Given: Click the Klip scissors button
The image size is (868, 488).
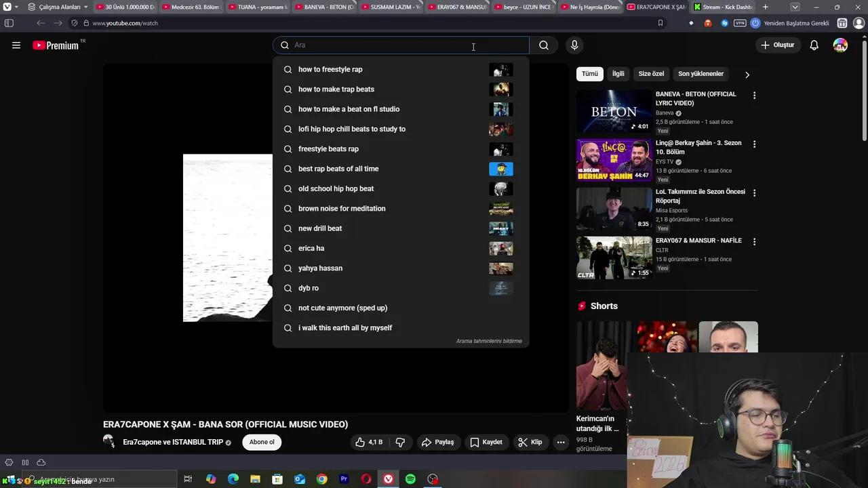Looking at the screenshot, I should point(530,442).
